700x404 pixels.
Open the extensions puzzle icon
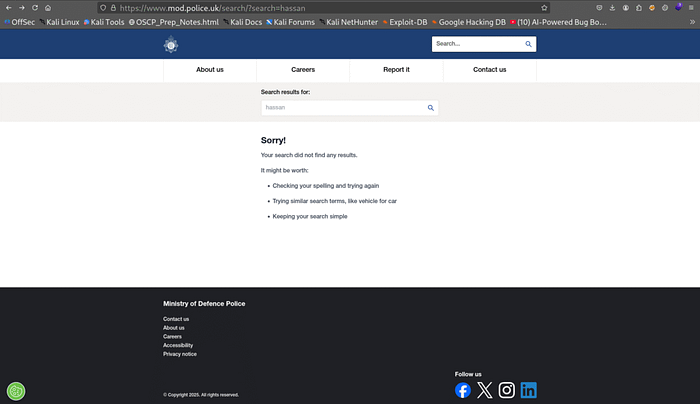click(x=639, y=8)
